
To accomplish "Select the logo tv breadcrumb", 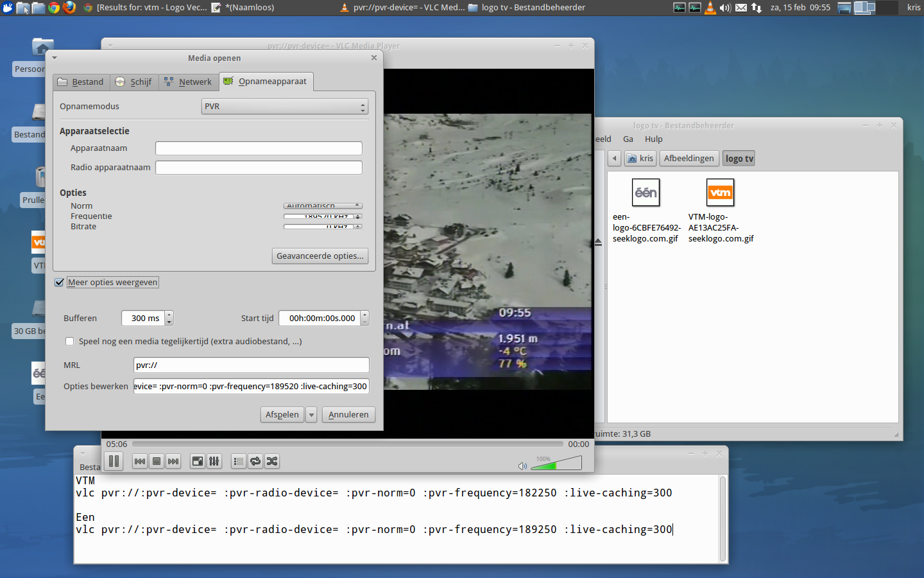I will 739,159.
